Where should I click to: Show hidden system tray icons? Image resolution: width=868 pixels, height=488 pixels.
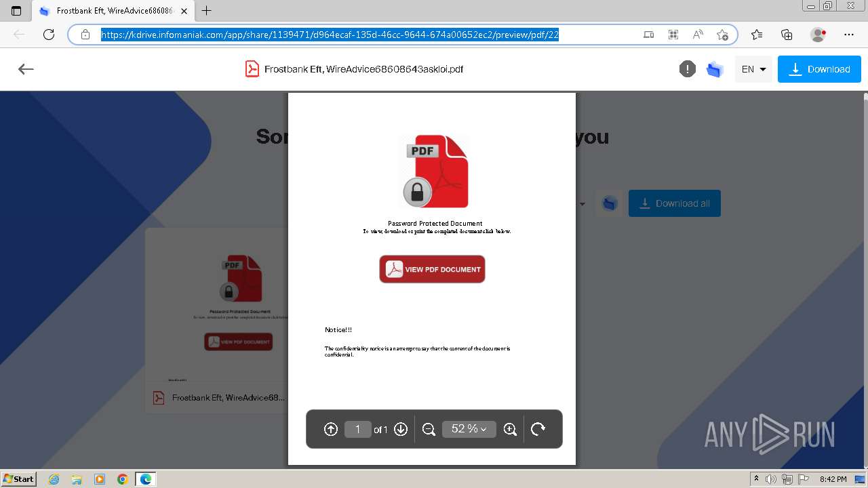pyautogui.click(x=757, y=479)
